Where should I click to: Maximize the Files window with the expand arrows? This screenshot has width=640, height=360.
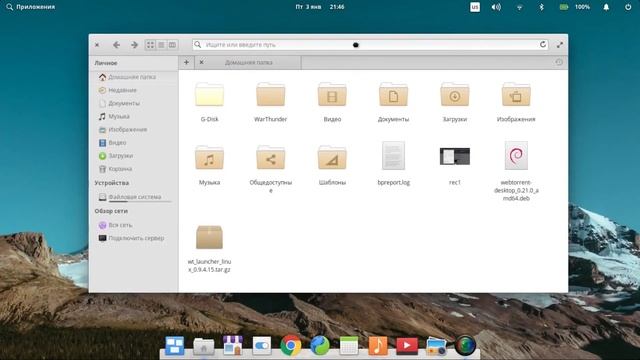560,45
